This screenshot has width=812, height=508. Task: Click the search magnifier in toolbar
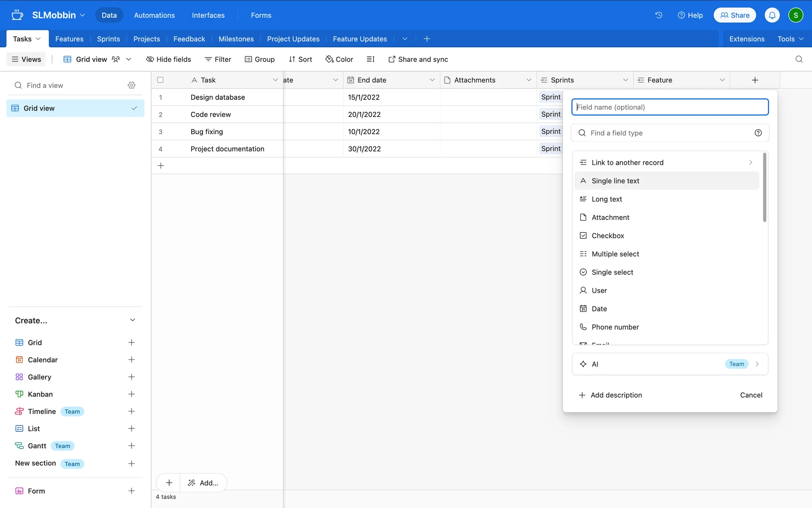pos(798,59)
